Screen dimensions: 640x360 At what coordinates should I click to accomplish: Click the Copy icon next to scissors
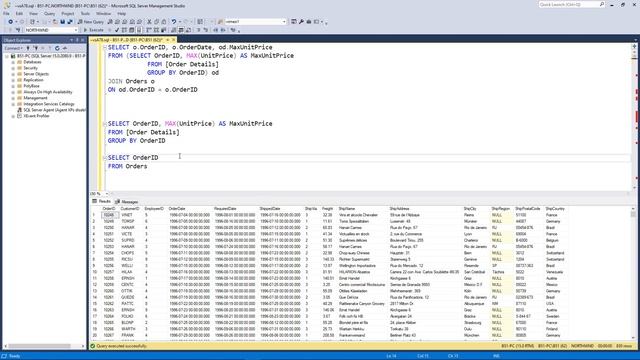click(157, 22)
